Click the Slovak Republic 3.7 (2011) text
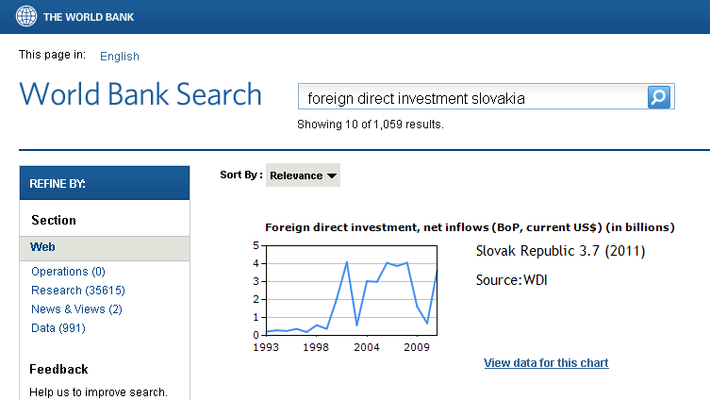This screenshot has width=710, height=400. pyautogui.click(x=561, y=251)
